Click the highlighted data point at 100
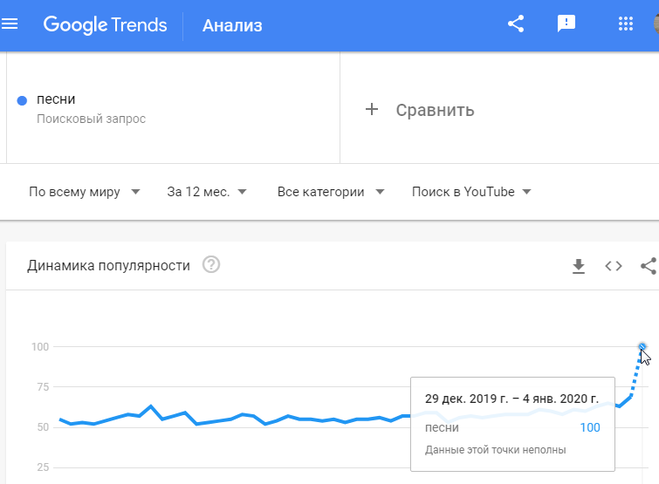 coord(642,347)
